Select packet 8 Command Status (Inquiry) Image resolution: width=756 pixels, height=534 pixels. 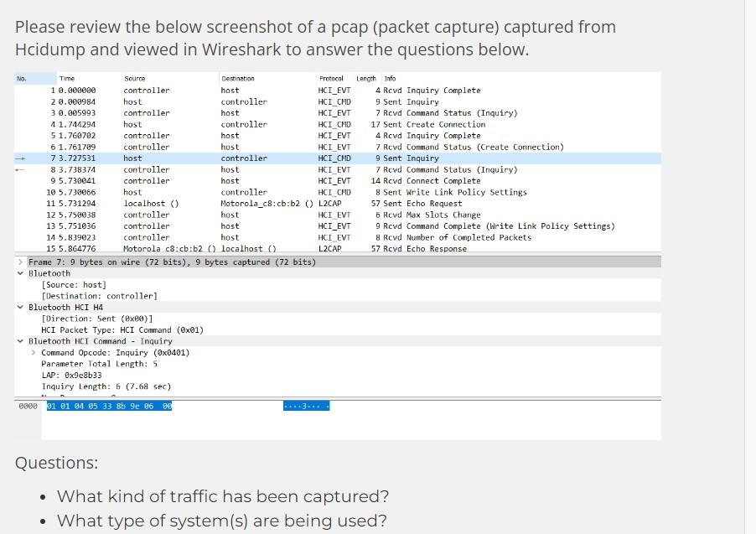pyautogui.click(x=338, y=170)
